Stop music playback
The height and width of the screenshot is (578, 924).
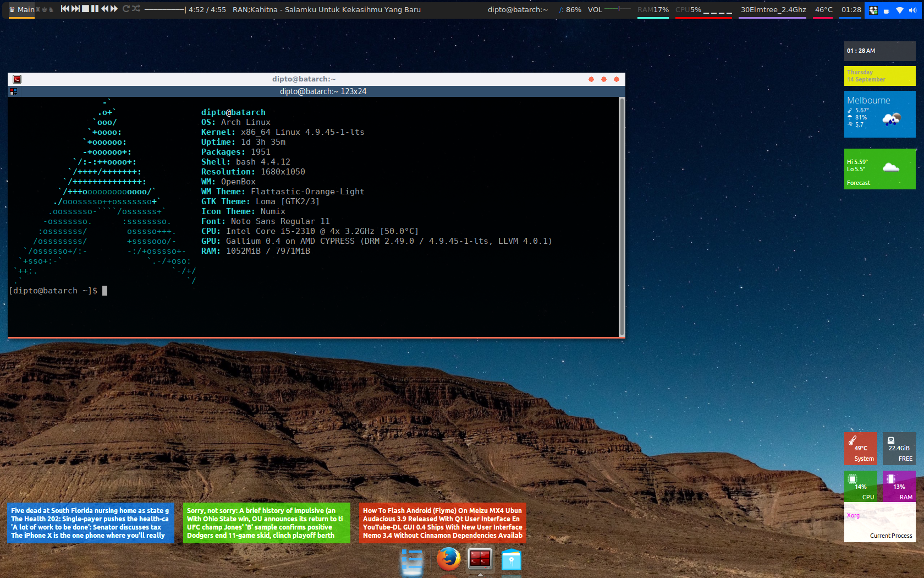[x=85, y=9]
